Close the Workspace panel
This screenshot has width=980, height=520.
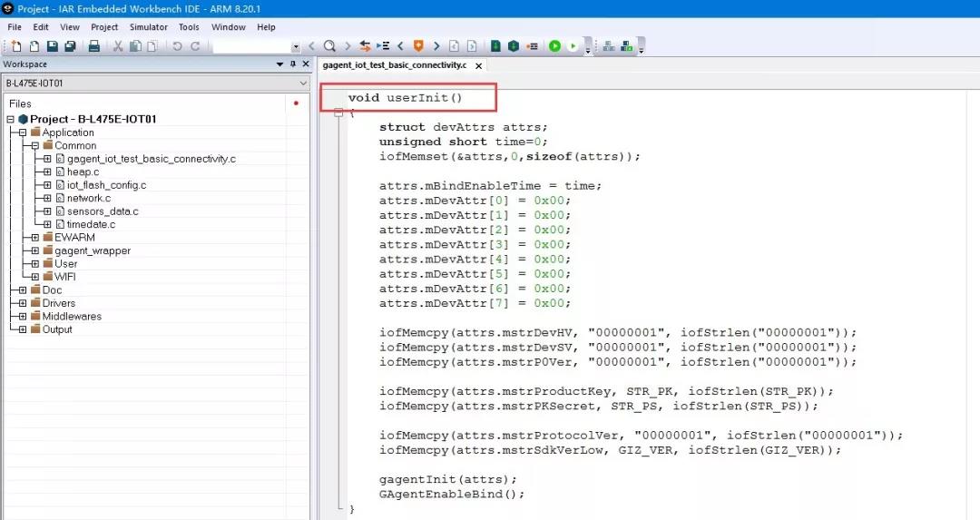point(306,64)
